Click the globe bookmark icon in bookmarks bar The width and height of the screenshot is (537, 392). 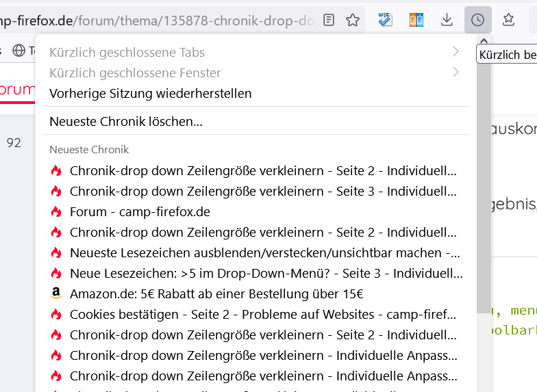[x=18, y=50]
